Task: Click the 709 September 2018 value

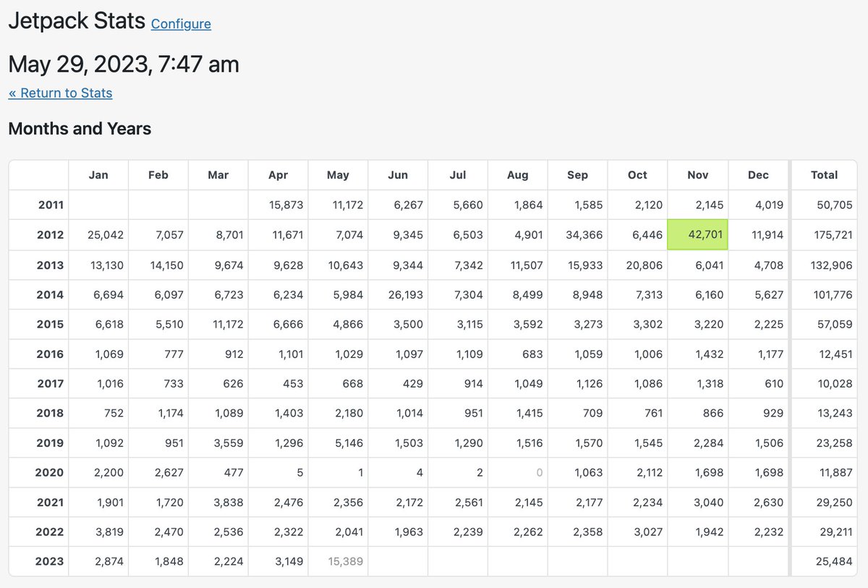Action: [592, 414]
